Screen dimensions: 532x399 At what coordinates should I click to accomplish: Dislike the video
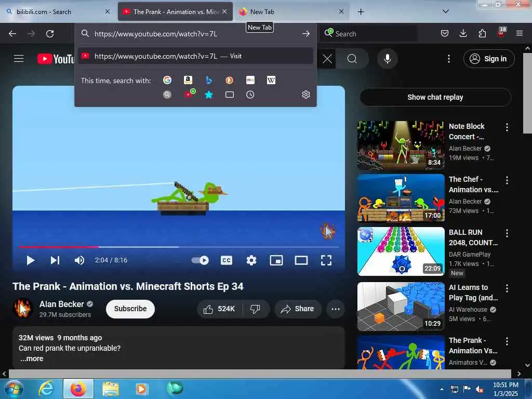pos(256,309)
